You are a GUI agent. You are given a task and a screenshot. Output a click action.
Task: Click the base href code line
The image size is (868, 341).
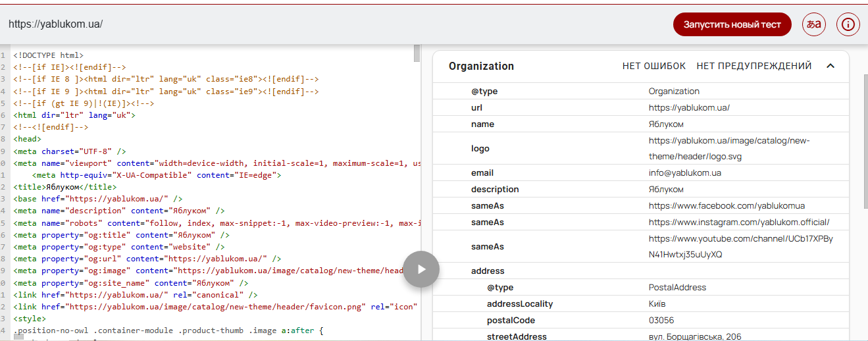97,199
